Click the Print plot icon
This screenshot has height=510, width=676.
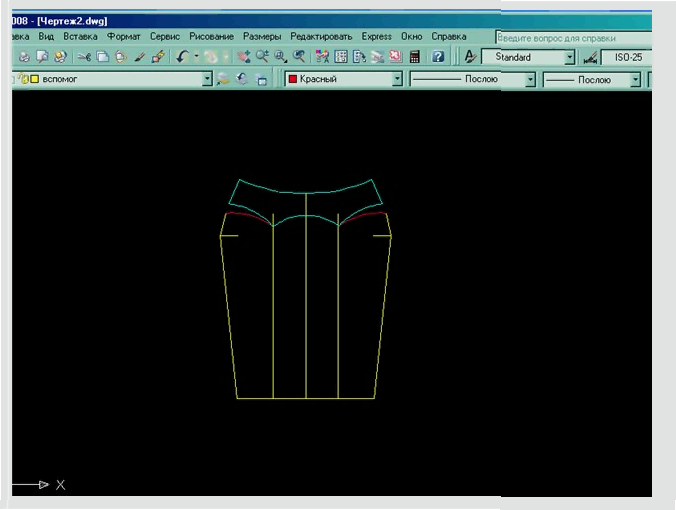pos(24,57)
